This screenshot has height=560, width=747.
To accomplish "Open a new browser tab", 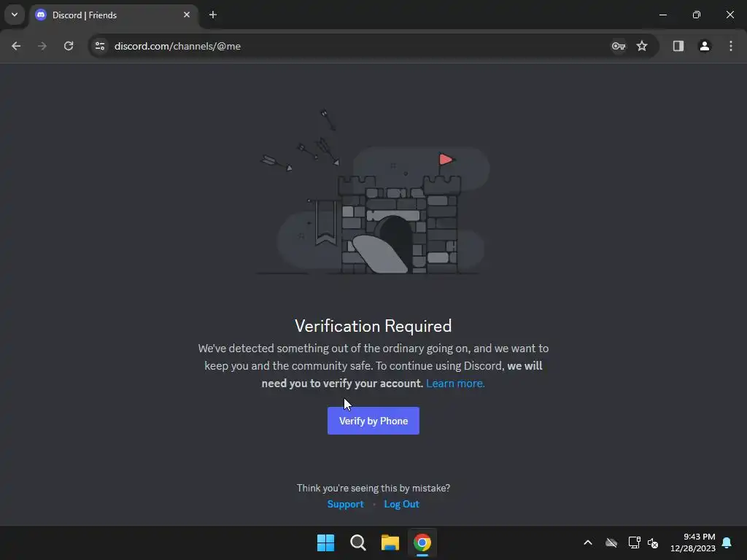I will coord(213,15).
